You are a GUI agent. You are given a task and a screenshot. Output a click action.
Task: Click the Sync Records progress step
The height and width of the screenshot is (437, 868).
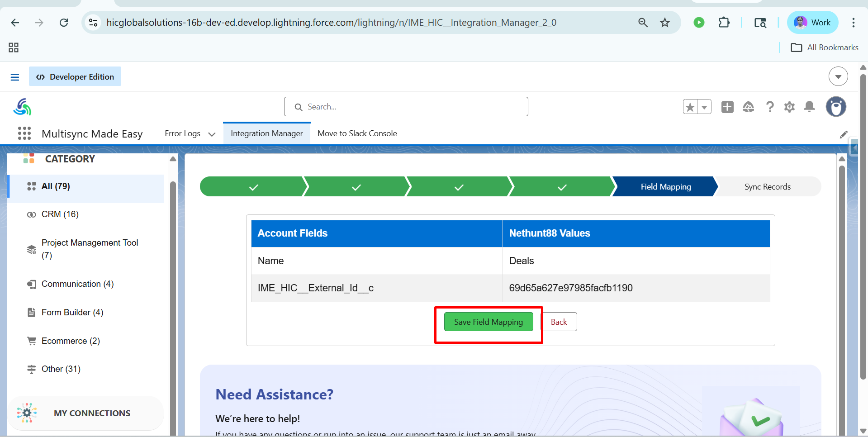[x=767, y=187]
